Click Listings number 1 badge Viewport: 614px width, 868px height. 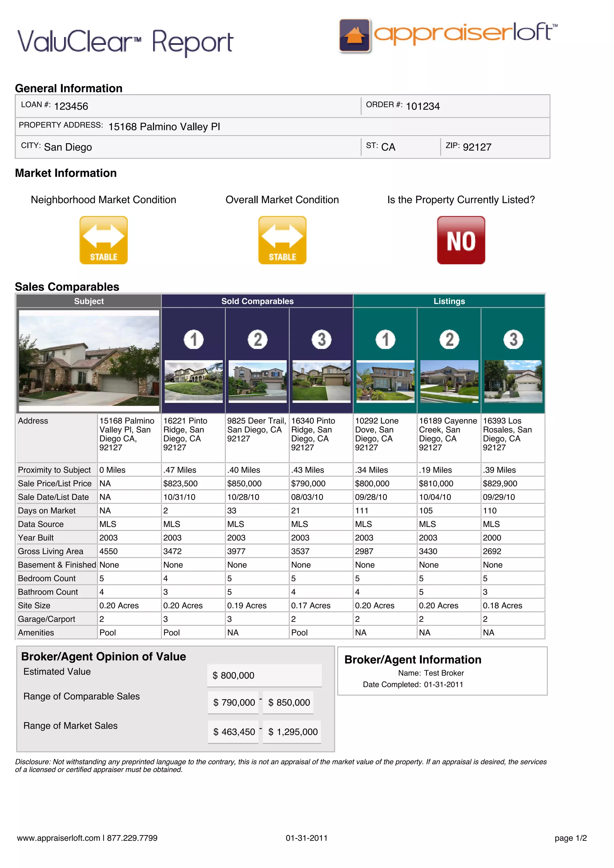click(385, 339)
